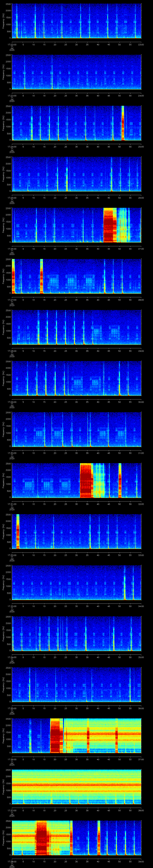Click the 17:22:00 start time label
Image resolution: width=153 pixels, height=868 pixels.
tap(12, 44)
